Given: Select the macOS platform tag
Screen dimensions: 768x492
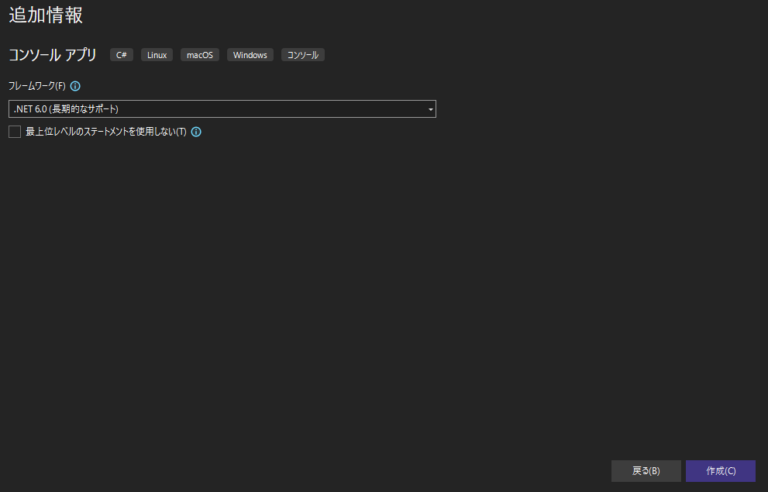Looking at the screenshot, I should (201, 55).
